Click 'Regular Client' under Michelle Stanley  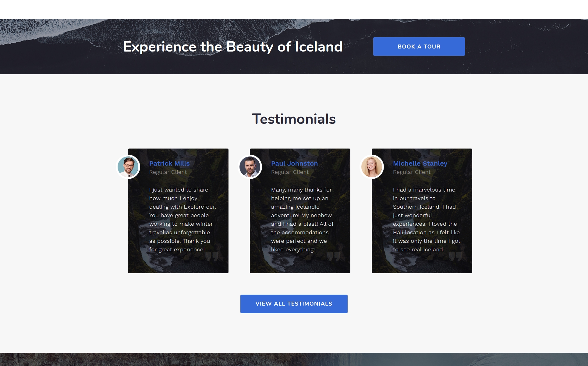412,172
